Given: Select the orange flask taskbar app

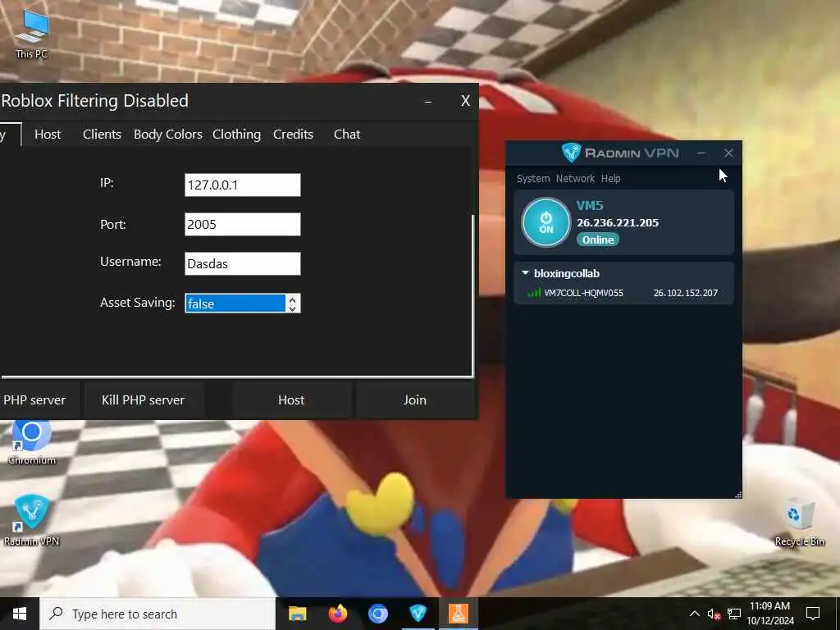Looking at the screenshot, I should point(458,614).
